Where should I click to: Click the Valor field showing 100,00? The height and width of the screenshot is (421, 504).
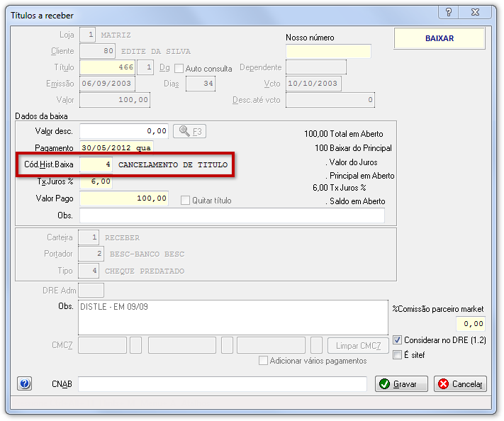pyautogui.click(x=115, y=100)
